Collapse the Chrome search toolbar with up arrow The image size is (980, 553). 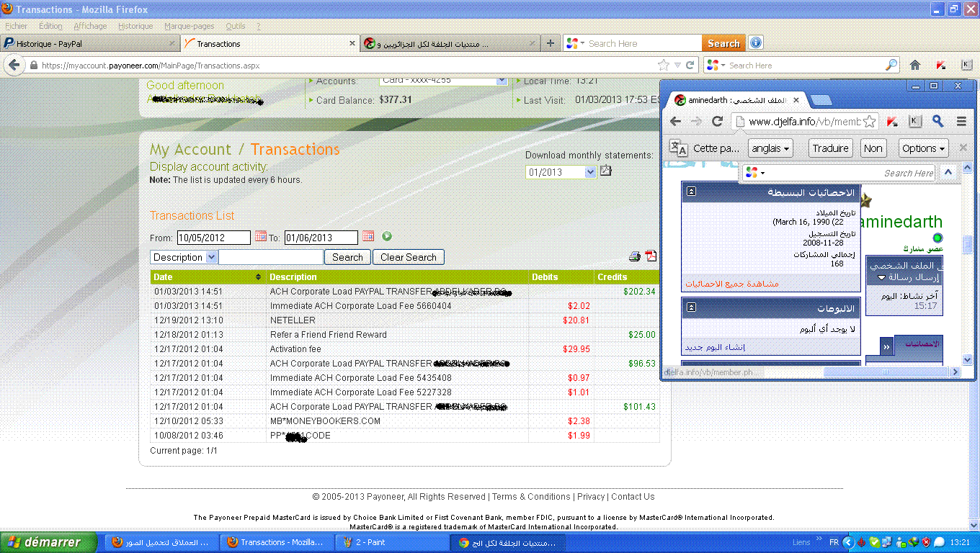point(948,172)
